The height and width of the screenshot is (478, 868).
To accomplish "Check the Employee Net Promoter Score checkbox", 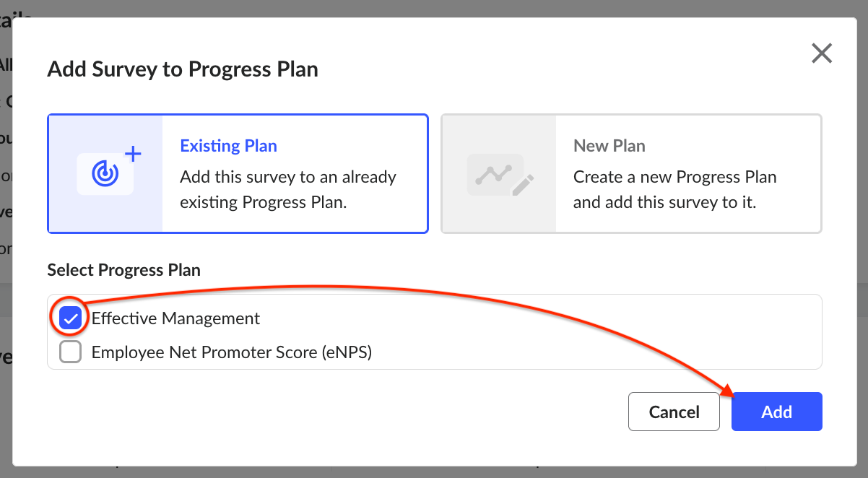I will pyautogui.click(x=70, y=352).
